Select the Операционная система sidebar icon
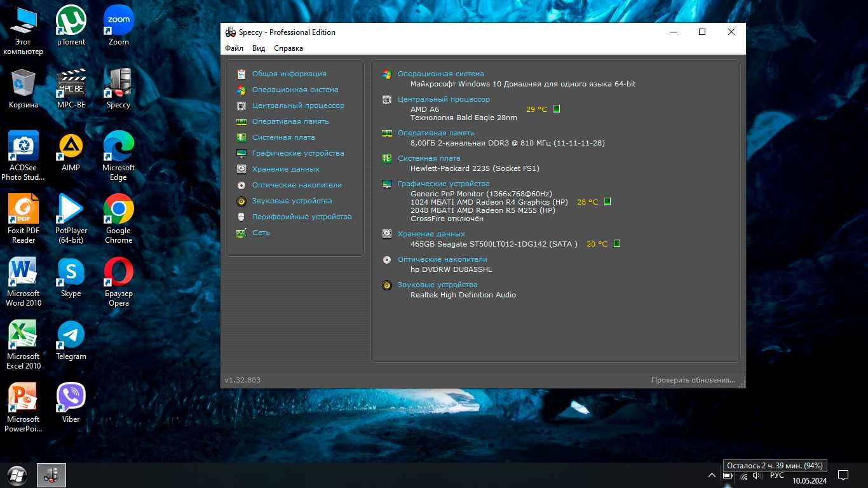 241,90
